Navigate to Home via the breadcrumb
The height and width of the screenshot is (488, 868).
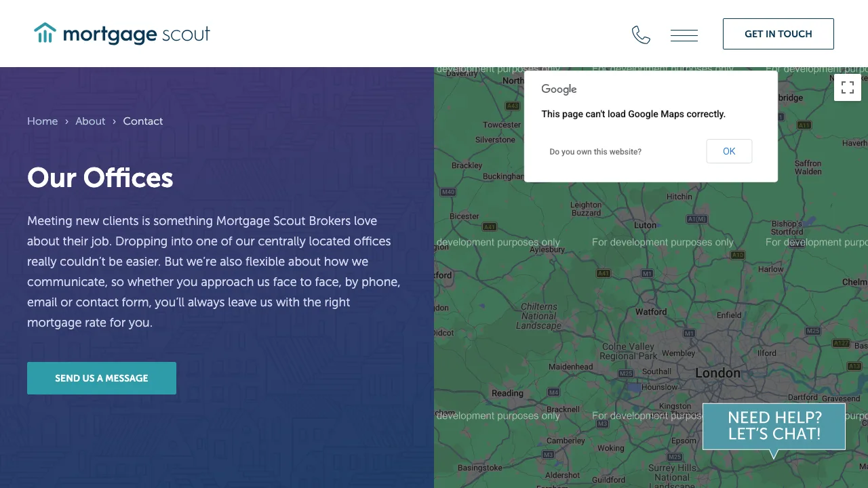coord(42,121)
